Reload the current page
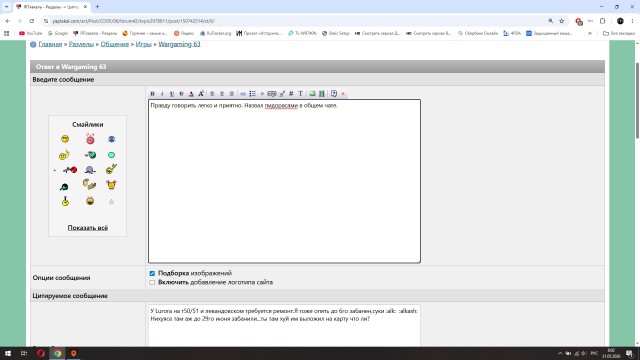Screen dimensions: 640x360 pos(31,21)
